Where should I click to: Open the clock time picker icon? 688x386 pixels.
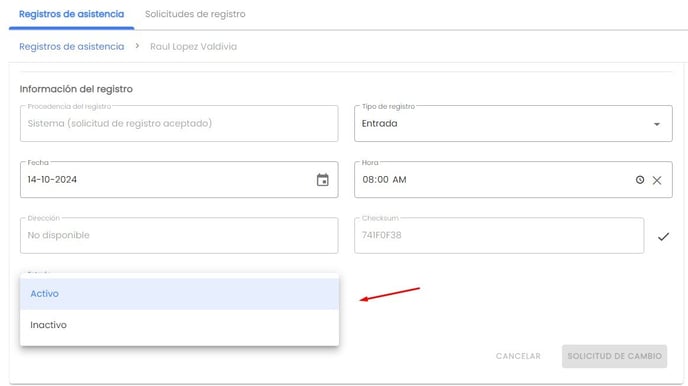point(640,180)
